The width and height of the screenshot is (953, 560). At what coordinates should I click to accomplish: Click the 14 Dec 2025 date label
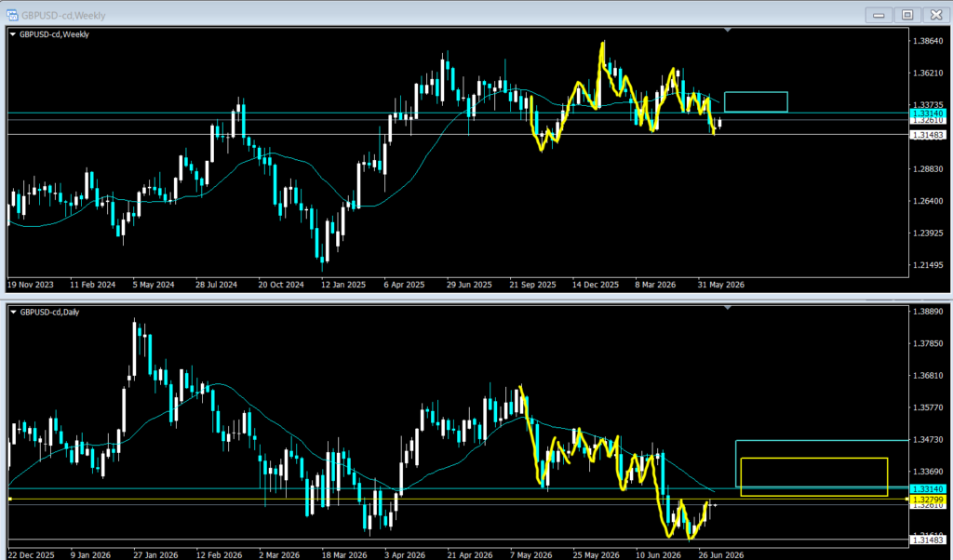coord(595,285)
